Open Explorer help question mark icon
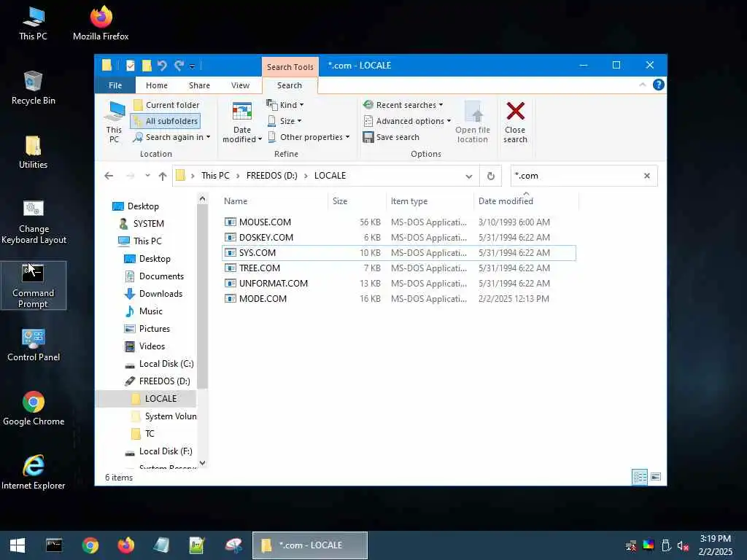Image resolution: width=747 pixels, height=560 pixels. click(659, 85)
